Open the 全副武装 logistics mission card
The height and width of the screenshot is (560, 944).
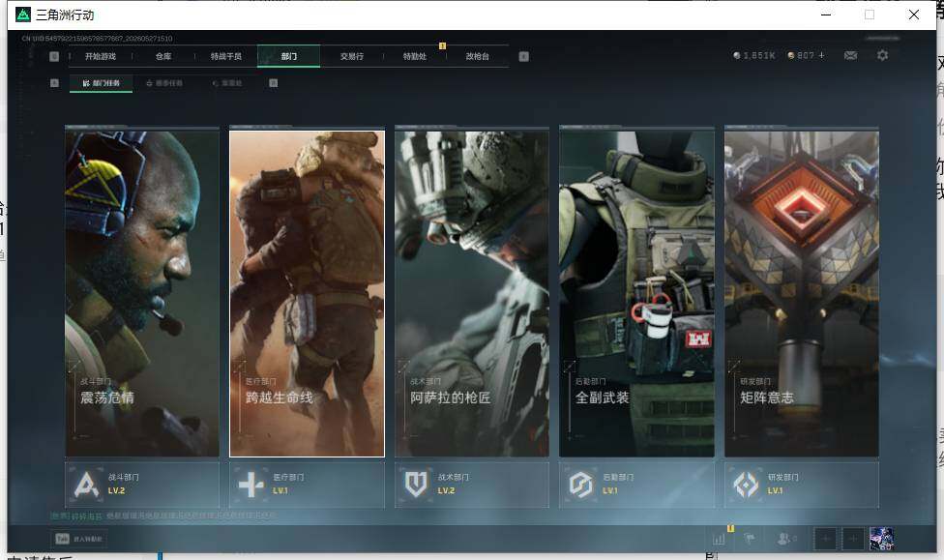pos(637,293)
